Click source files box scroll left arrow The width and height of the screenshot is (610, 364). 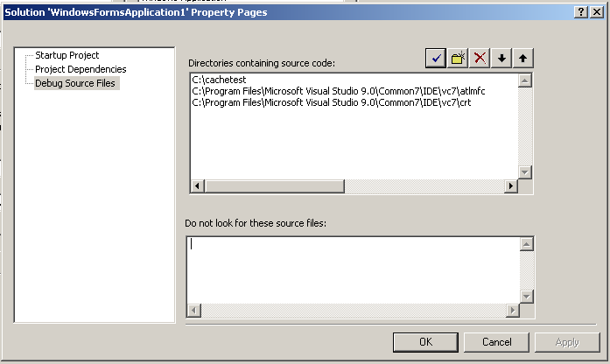(194, 311)
